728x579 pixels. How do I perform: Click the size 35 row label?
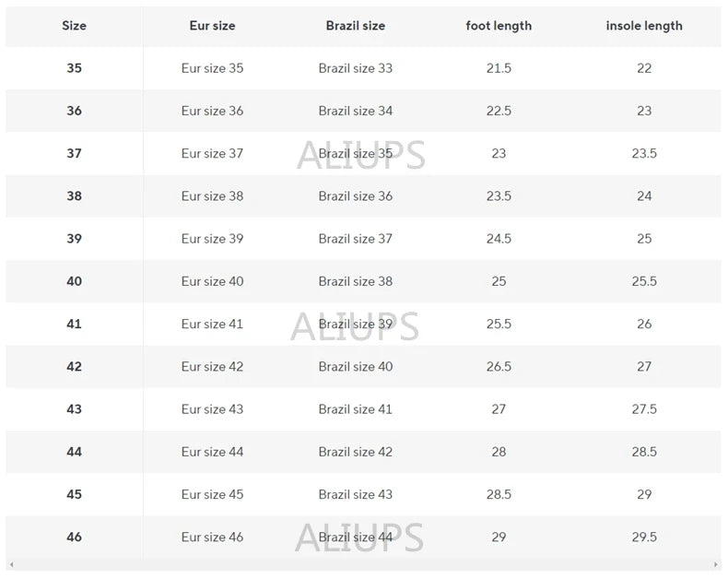[74, 68]
